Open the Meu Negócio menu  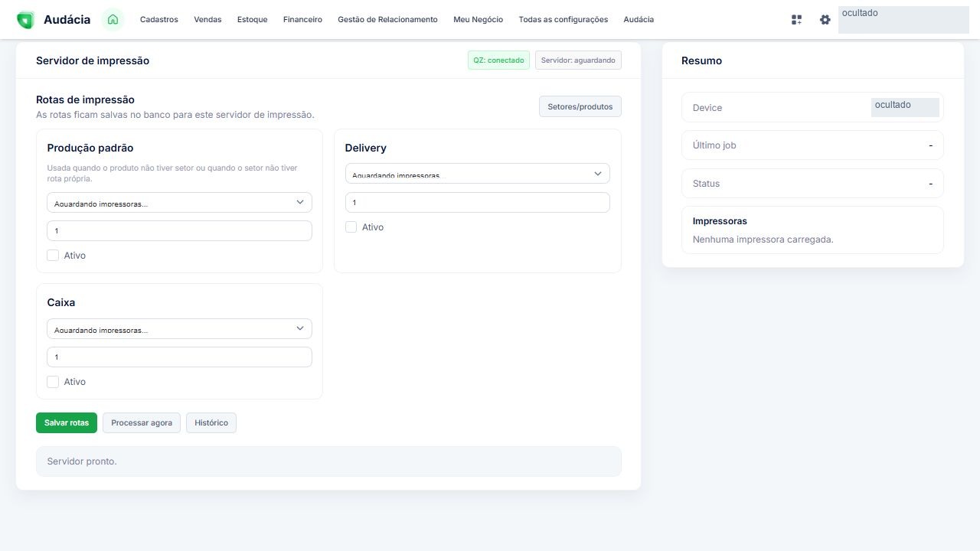click(479, 20)
